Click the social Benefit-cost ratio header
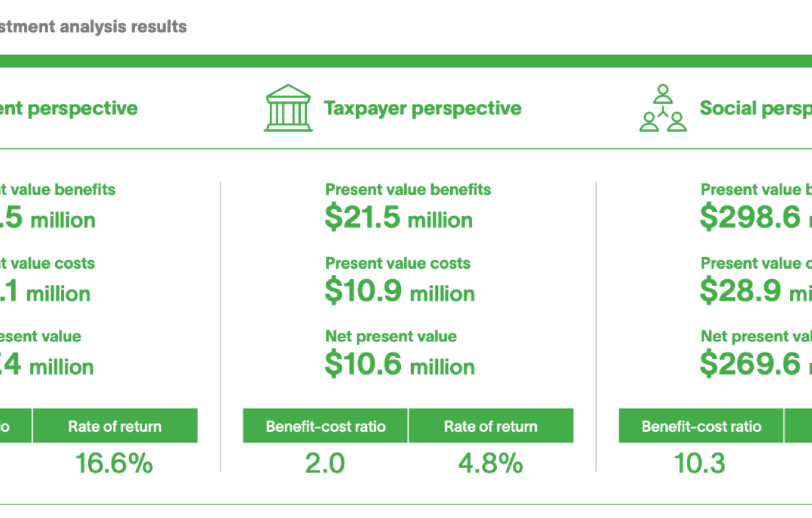Image resolution: width=812 pixels, height=518 pixels. tap(701, 426)
